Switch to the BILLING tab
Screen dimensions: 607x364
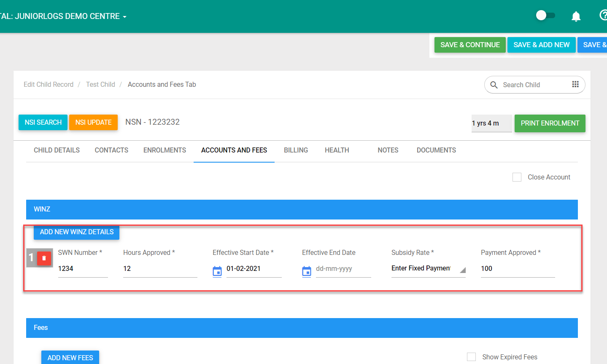tap(296, 150)
